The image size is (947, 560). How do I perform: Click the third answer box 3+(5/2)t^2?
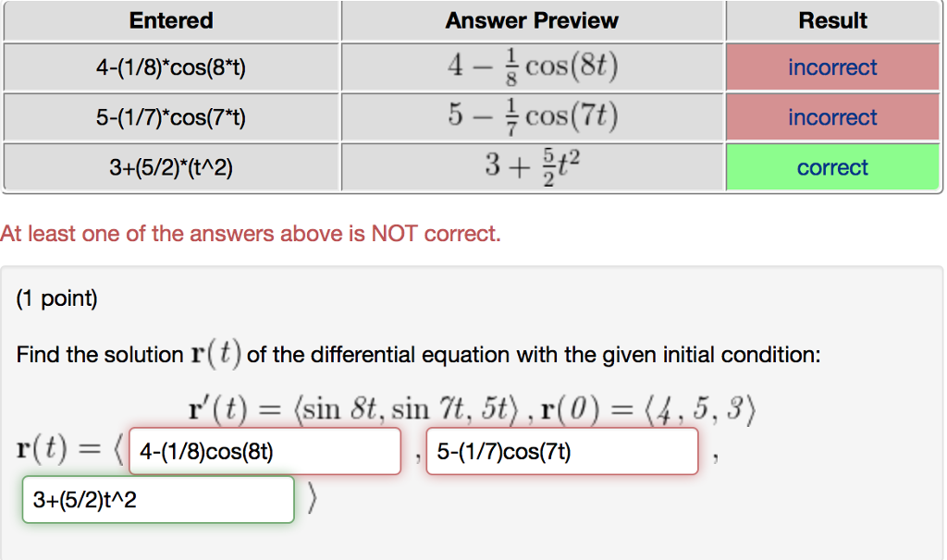tap(157, 499)
